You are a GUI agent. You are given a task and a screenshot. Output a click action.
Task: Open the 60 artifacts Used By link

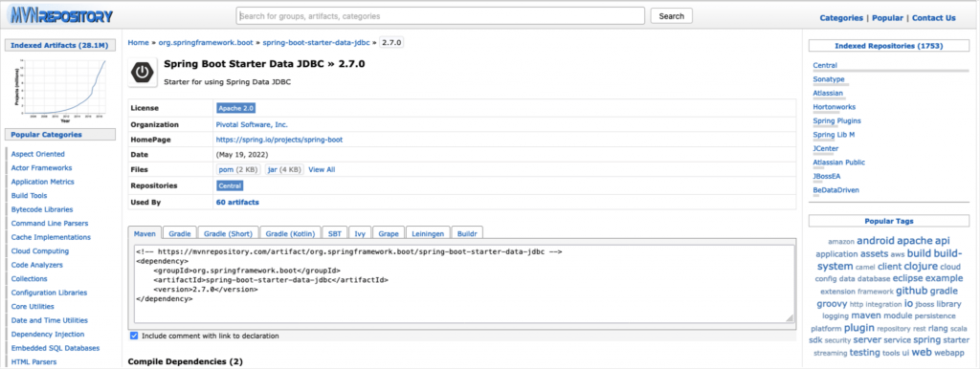(x=237, y=203)
